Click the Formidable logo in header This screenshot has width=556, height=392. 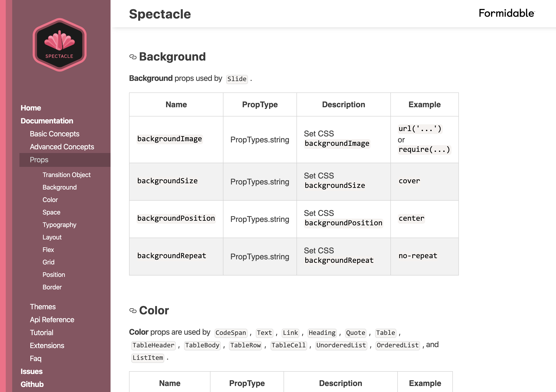pos(507,13)
